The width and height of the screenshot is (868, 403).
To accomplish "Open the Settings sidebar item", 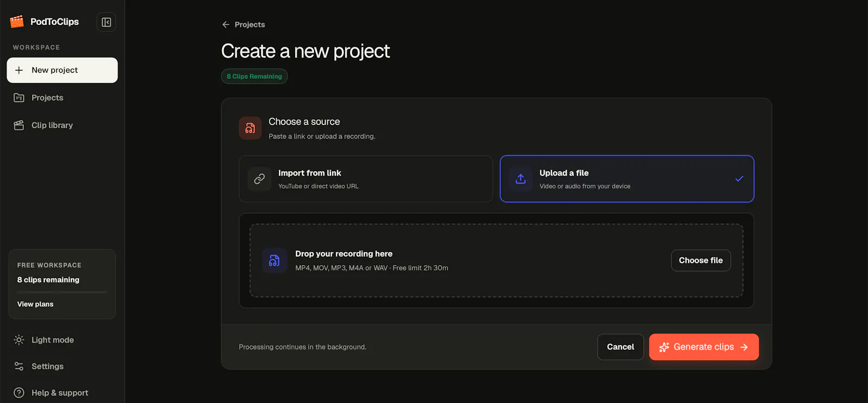I will [x=62, y=367].
